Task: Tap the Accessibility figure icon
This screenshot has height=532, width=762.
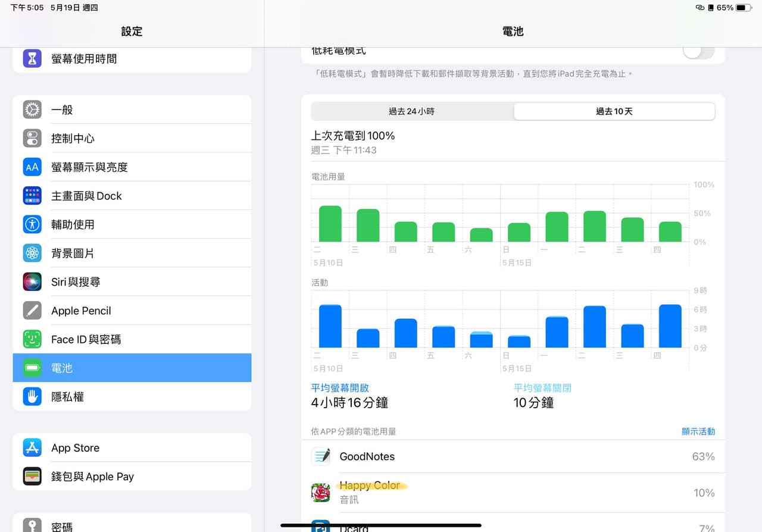Action: pos(32,224)
